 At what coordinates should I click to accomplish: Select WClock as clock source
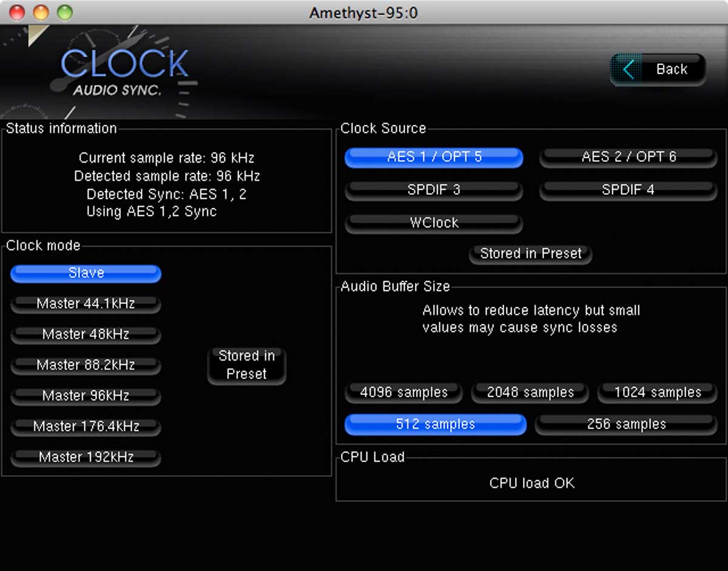434,223
